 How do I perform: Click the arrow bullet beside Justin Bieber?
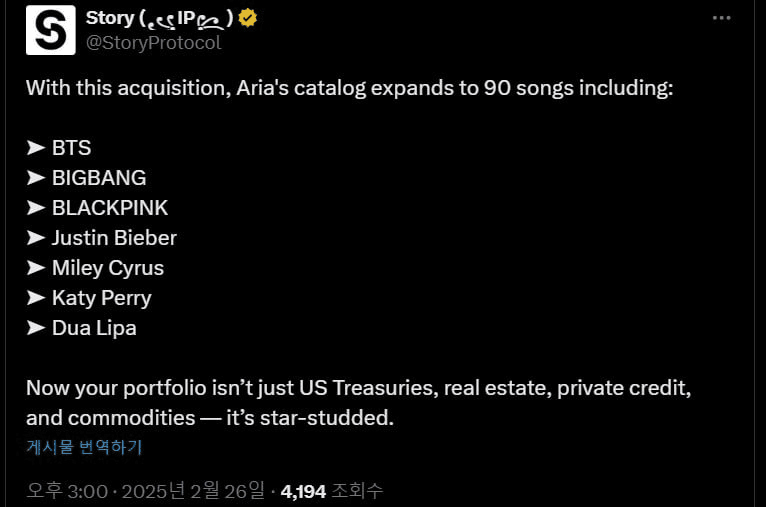click(36, 238)
